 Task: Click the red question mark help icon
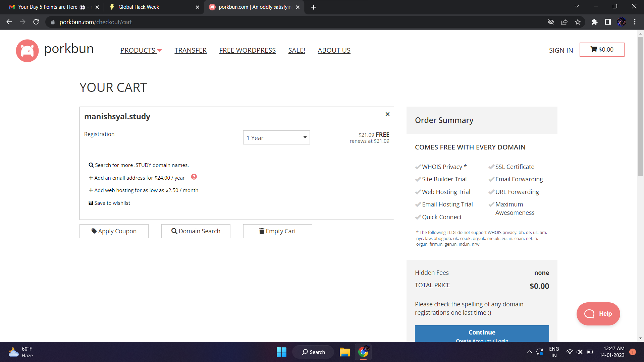coord(194,177)
